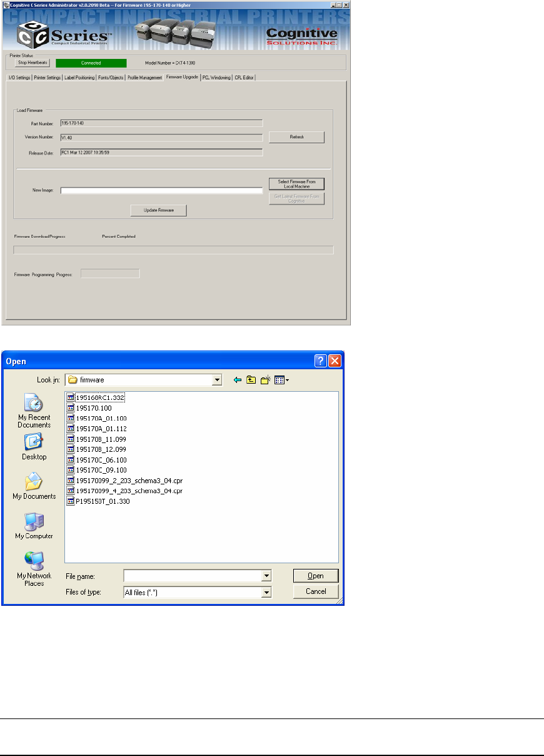Image resolution: width=544 pixels, height=756 pixels.
Task: Open the PCL Windowing tab
Action: (216, 78)
